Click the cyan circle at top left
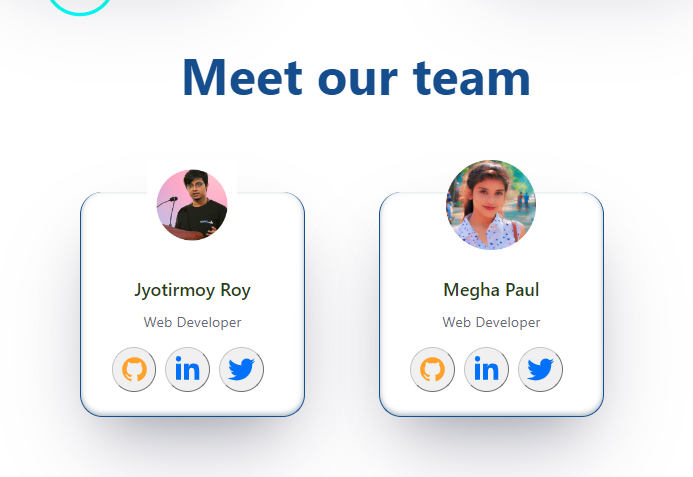The height and width of the screenshot is (477, 693). tap(80, 6)
